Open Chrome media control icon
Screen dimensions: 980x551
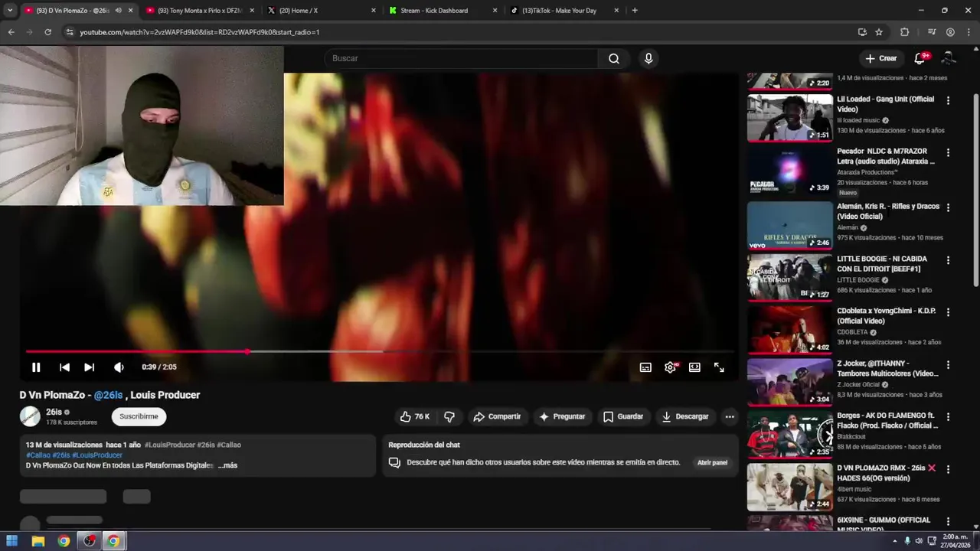coord(932,32)
